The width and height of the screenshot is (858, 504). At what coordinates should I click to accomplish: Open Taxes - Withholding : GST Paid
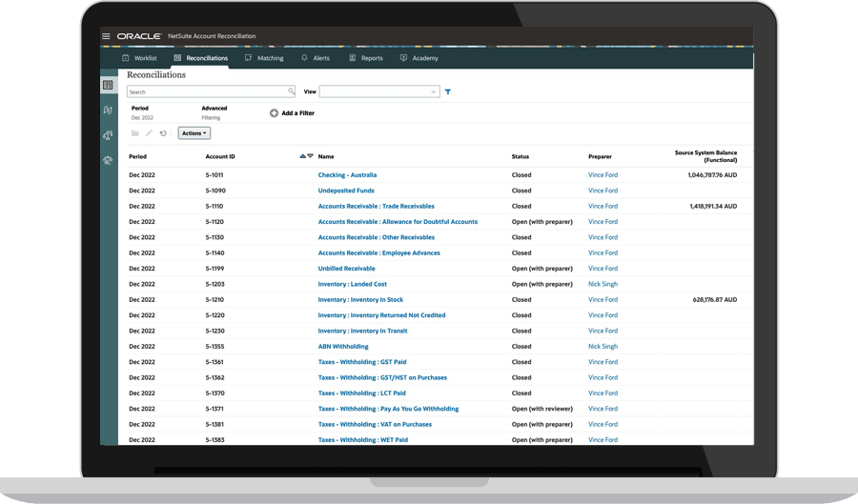click(362, 362)
